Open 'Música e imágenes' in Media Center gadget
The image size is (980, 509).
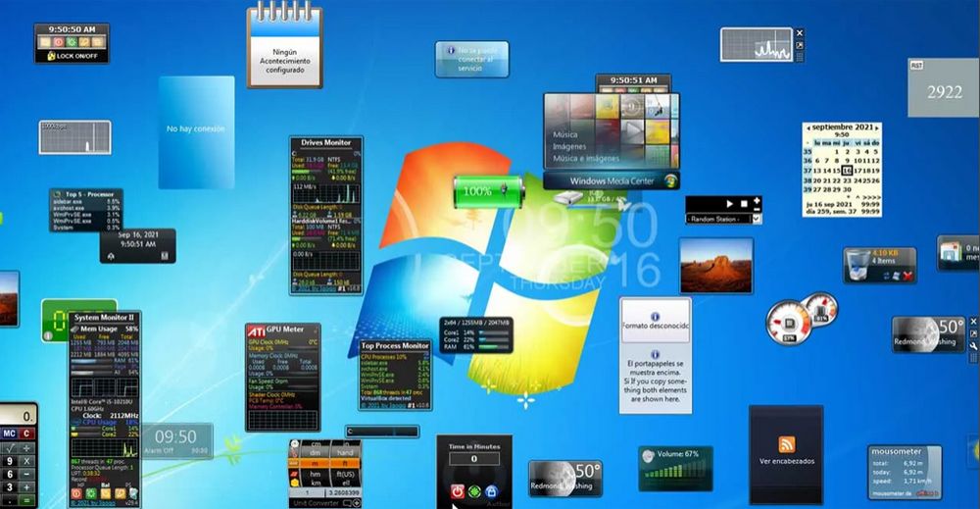coord(586,158)
